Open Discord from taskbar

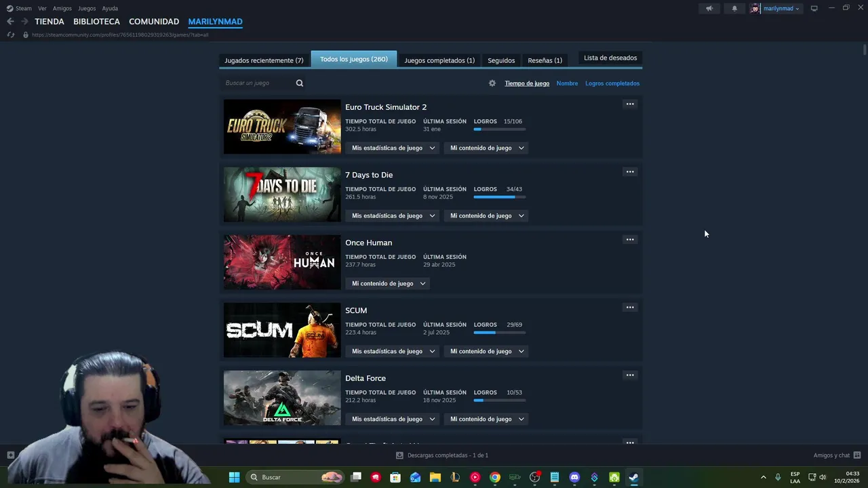[574, 477]
